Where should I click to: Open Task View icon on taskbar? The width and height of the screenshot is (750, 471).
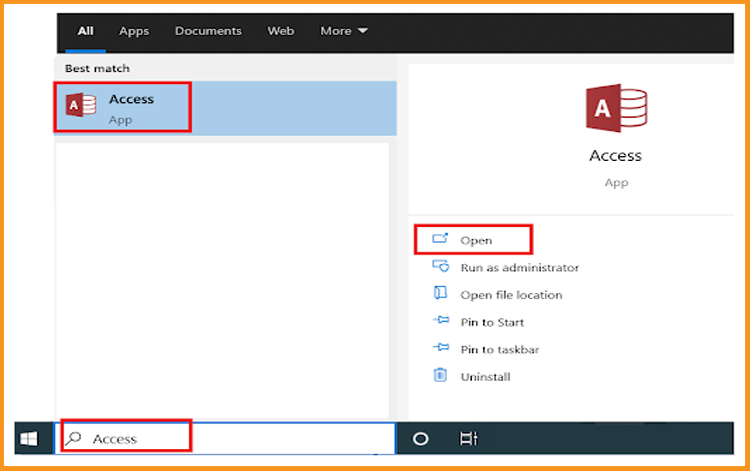pos(468,438)
